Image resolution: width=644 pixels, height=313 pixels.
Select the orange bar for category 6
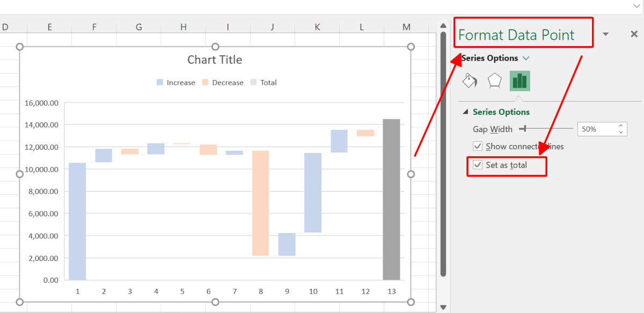(208, 149)
